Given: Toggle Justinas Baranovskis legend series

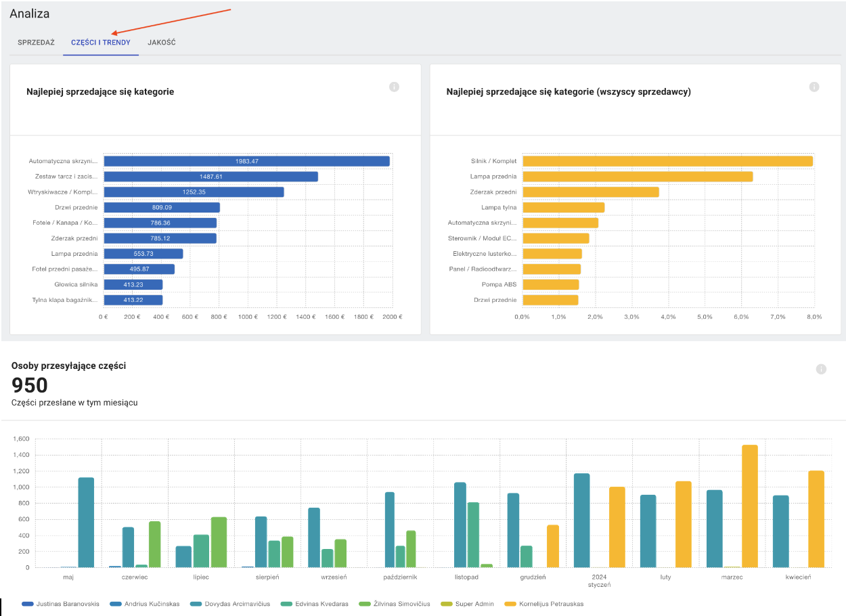Looking at the screenshot, I should tap(60, 604).
